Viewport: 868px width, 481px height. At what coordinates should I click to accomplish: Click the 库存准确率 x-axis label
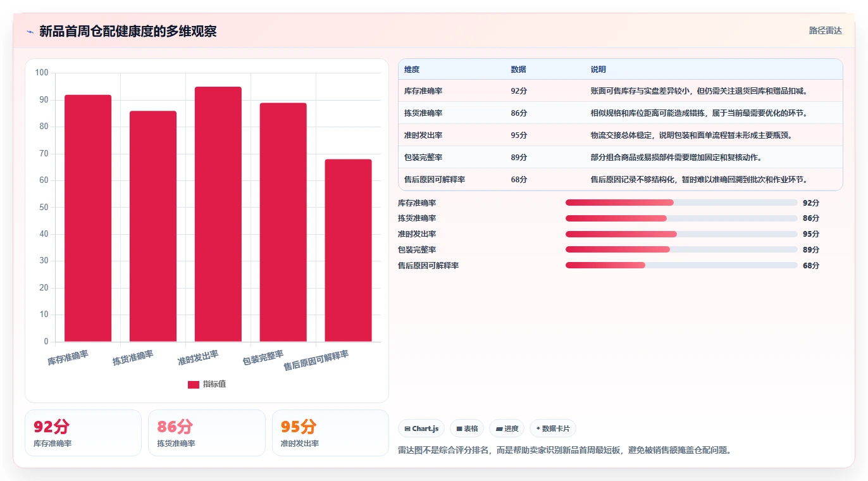(x=68, y=358)
